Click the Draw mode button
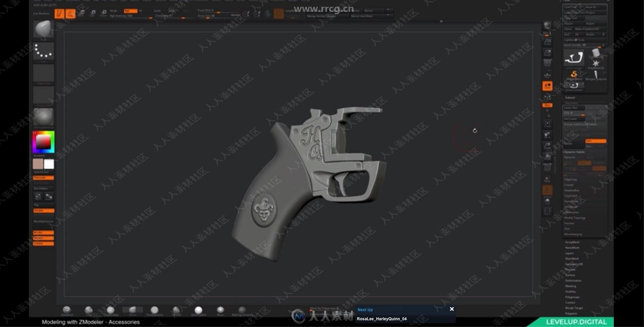The width and height of the screenshot is (644, 327). pyautogui.click(x=70, y=14)
